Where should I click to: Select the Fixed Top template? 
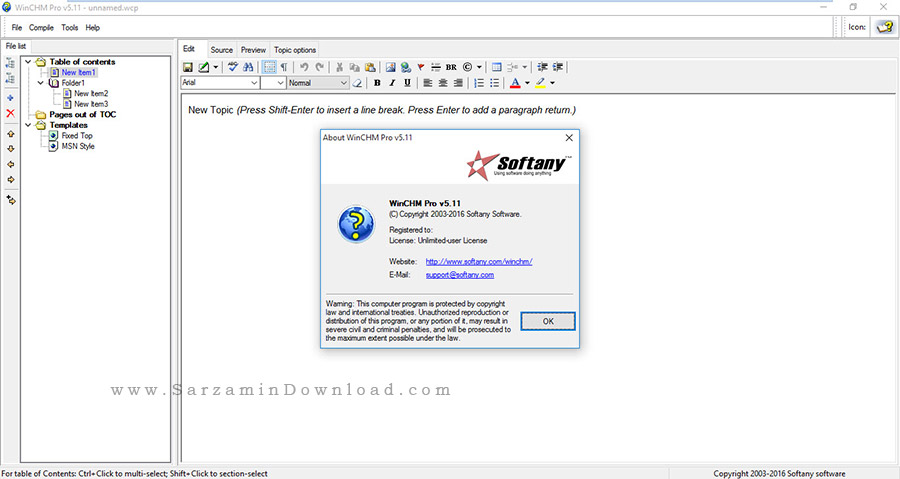pos(77,135)
